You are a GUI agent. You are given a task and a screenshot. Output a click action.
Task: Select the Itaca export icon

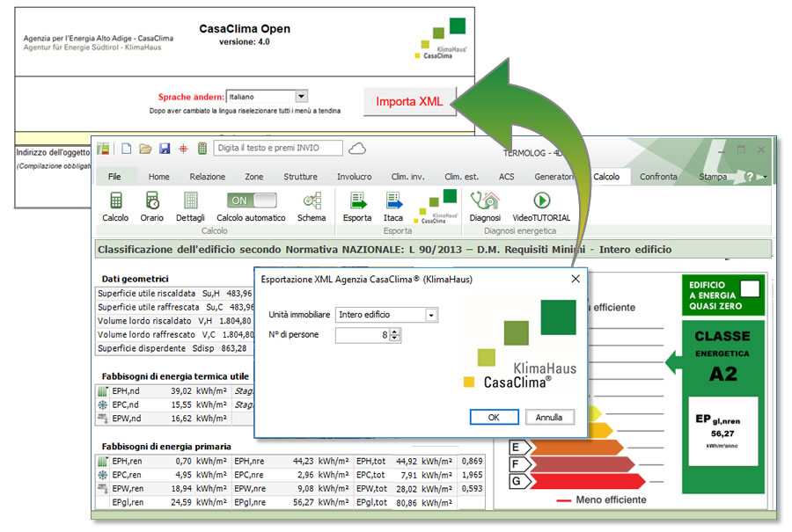pyautogui.click(x=393, y=201)
